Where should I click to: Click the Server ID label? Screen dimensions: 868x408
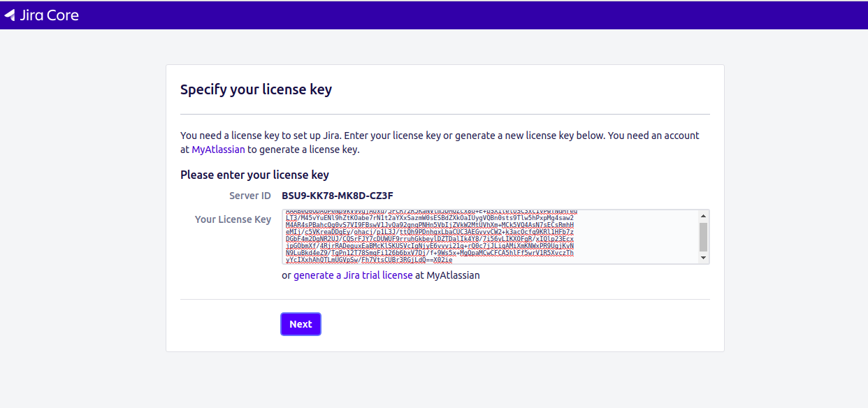coord(250,196)
